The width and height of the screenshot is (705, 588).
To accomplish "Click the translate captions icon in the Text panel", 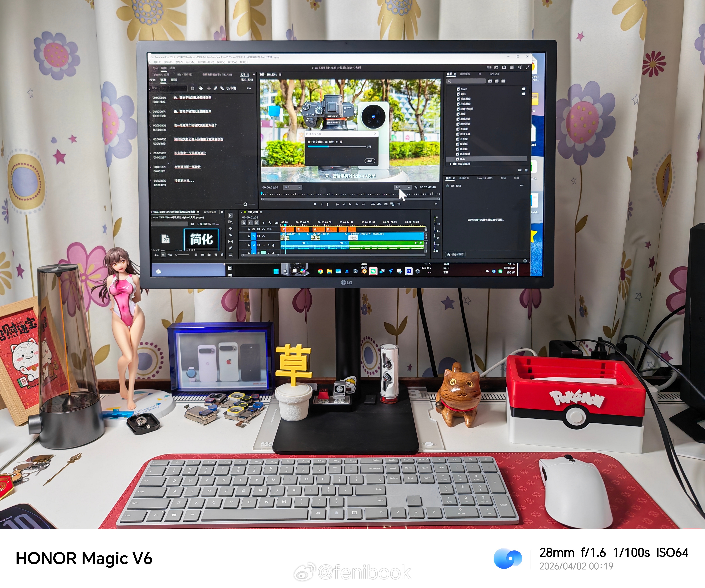I will click(x=222, y=88).
